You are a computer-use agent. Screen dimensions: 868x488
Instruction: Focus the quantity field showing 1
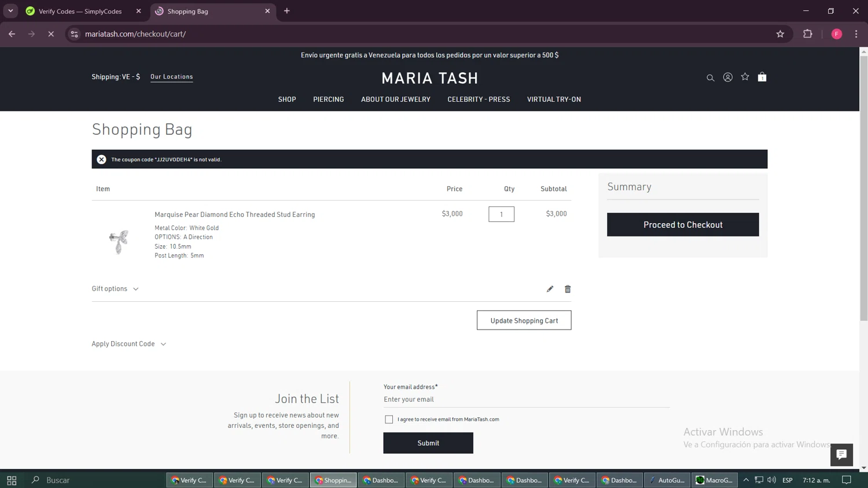(501, 214)
